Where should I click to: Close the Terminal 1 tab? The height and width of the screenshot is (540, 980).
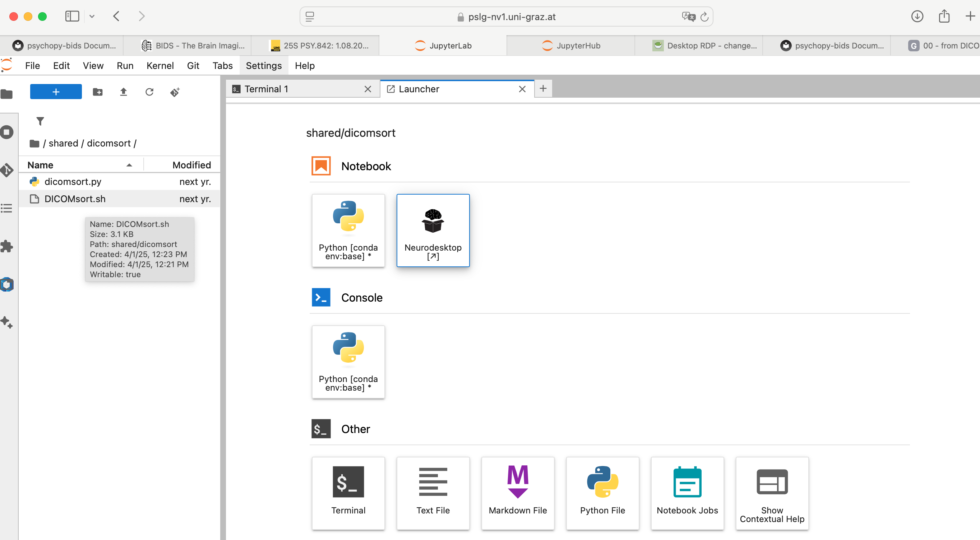coord(367,89)
